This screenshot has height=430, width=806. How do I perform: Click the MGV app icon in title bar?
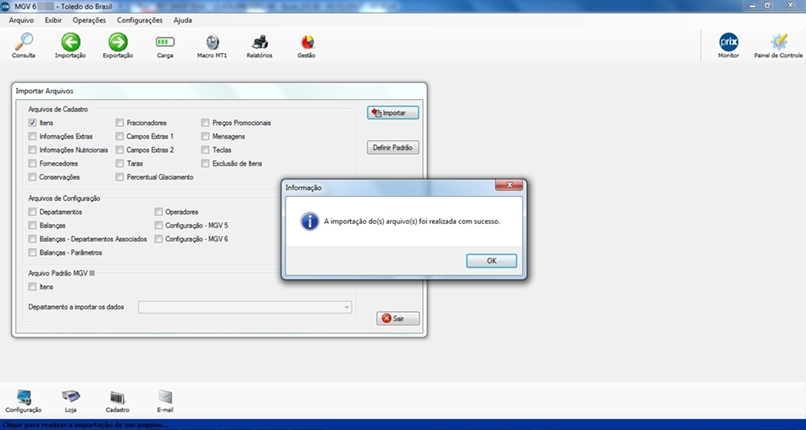tap(5, 7)
